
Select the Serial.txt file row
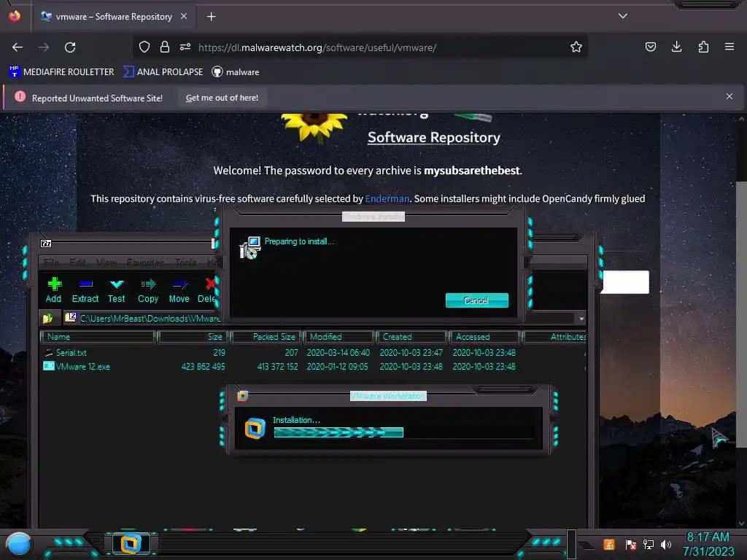click(x=314, y=352)
